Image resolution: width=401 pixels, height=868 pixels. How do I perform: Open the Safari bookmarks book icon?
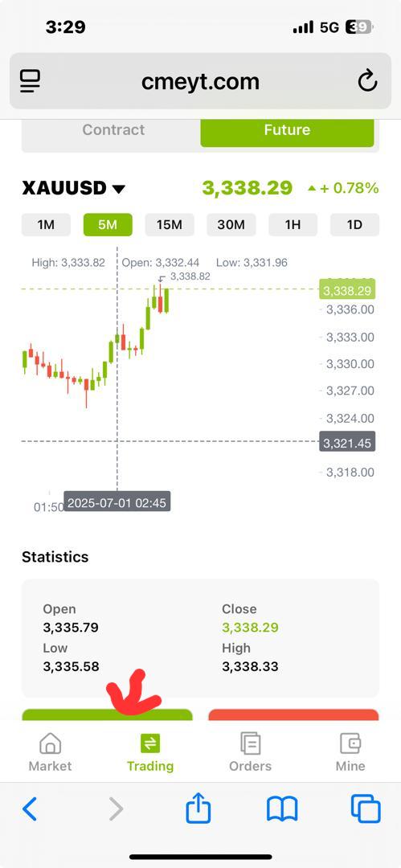282,809
